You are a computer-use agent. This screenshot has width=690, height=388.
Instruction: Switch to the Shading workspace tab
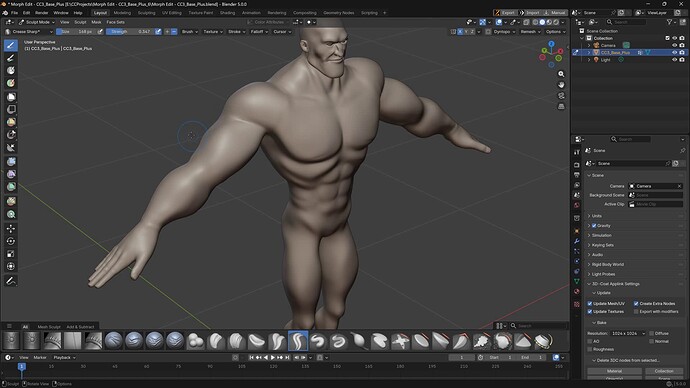point(228,13)
